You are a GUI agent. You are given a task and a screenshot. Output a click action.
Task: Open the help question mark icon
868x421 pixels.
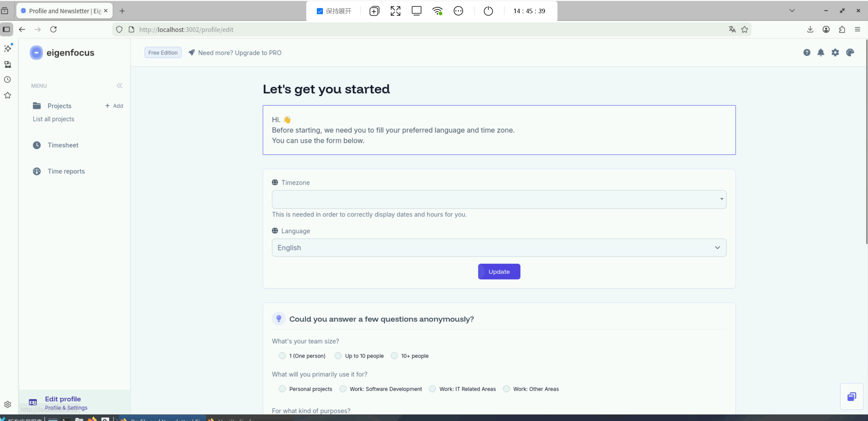[x=807, y=53]
